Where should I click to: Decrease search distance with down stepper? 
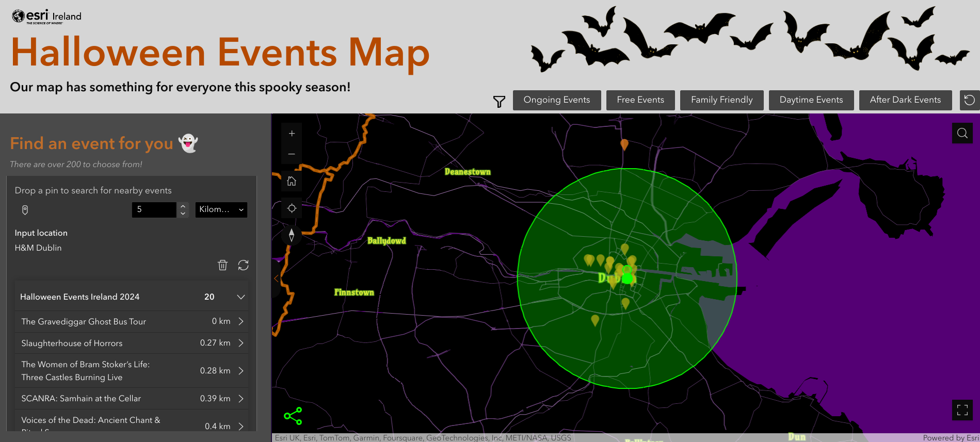(183, 214)
